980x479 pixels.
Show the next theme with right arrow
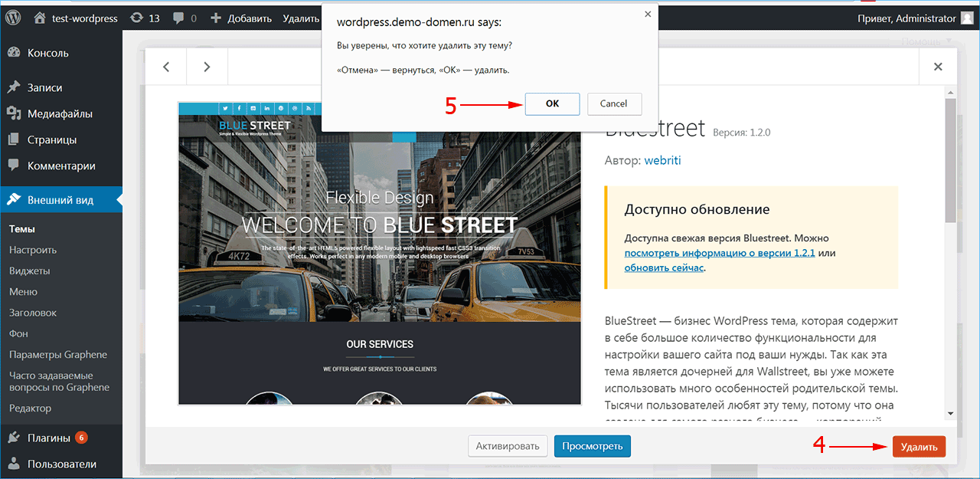click(207, 67)
